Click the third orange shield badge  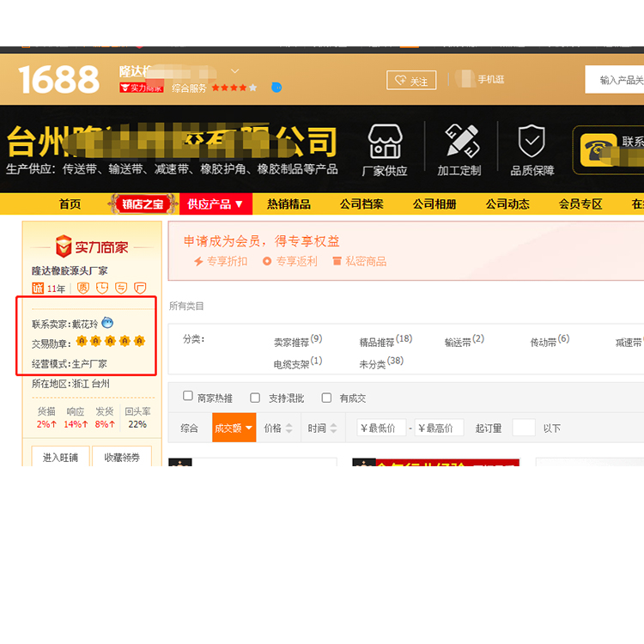pos(121,289)
